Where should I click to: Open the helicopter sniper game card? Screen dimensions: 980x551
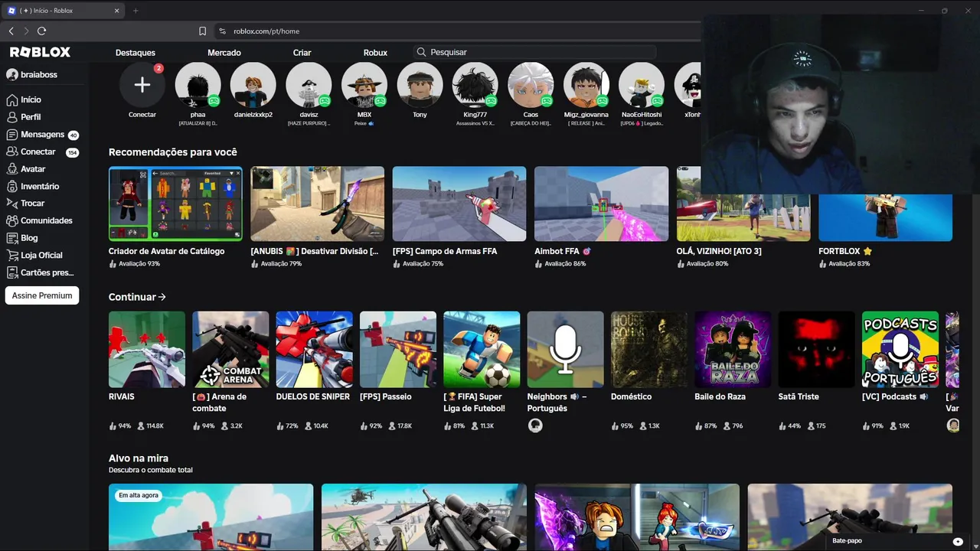424,517
